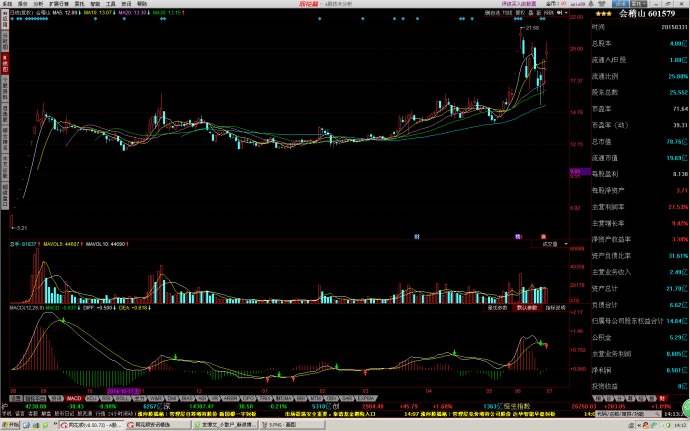690x431 pixels.
Task: Open the 成交量 dropdown in the volume panel
Action: tap(552, 243)
